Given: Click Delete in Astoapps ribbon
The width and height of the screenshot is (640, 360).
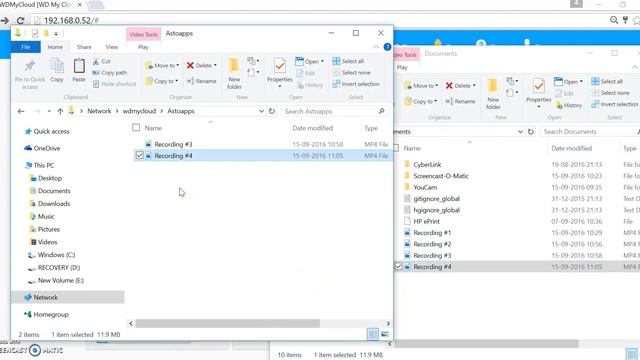Looking at the screenshot, I should [202, 65].
